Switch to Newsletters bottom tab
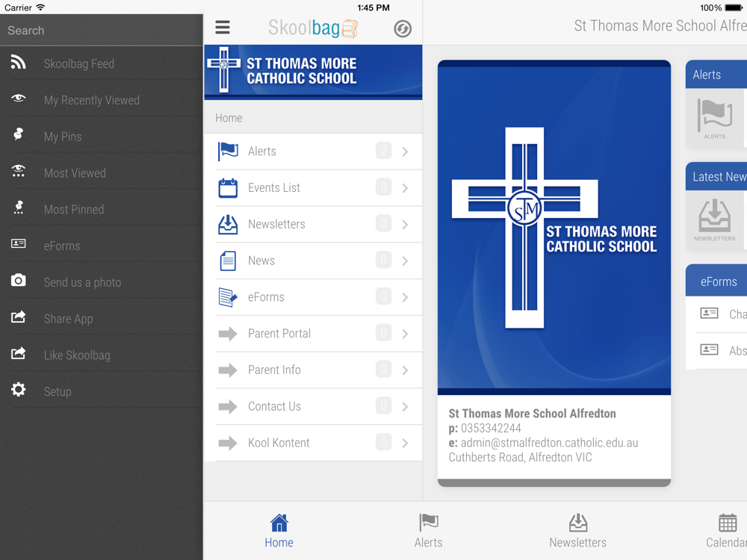Image resolution: width=747 pixels, height=560 pixels. click(578, 530)
